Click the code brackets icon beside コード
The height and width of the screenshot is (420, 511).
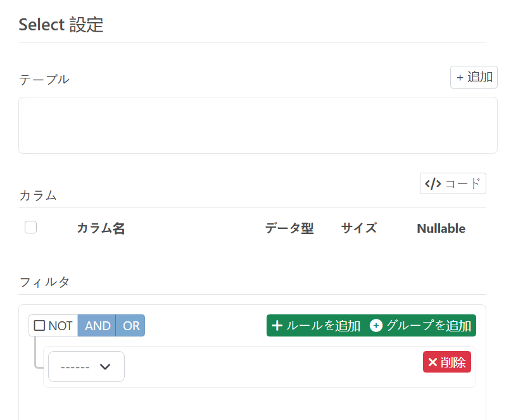pos(433,184)
